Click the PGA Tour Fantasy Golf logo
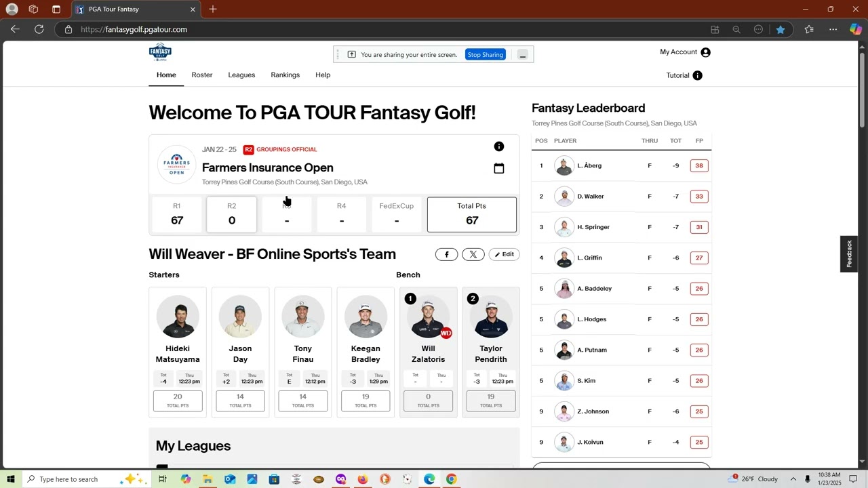 (x=160, y=52)
